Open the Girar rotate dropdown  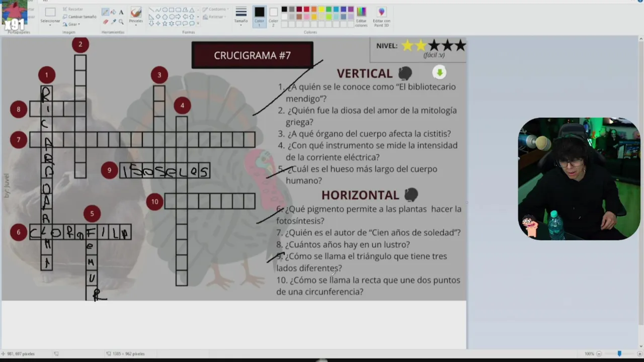click(73, 24)
